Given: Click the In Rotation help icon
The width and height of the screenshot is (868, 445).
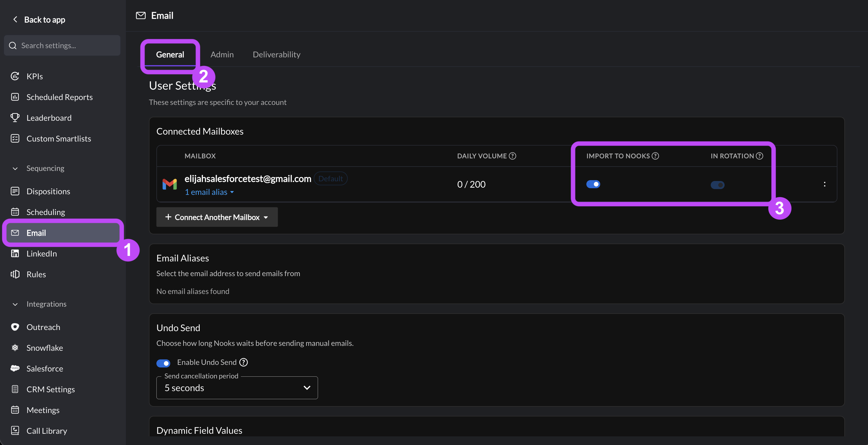Looking at the screenshot, I should coord(759,156).
